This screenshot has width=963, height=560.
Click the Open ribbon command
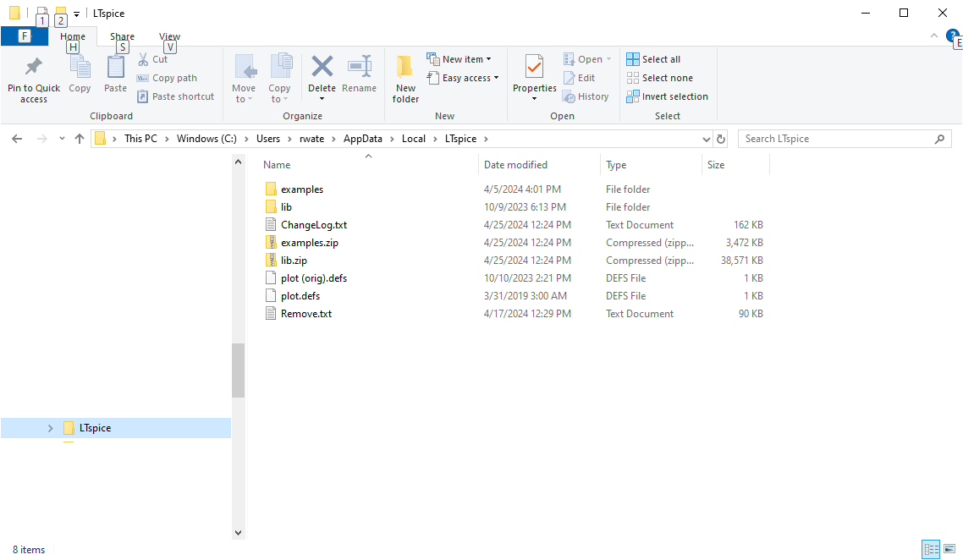coord(587,59)
